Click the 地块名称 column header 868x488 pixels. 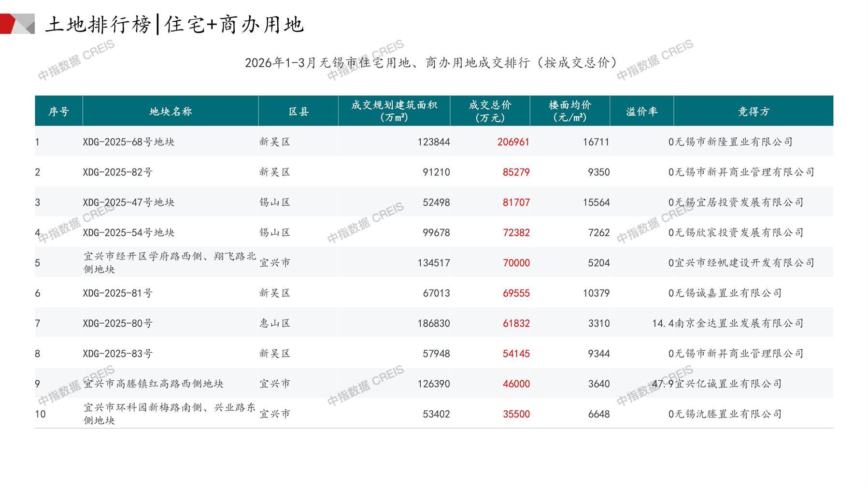[x=171, y=112]
